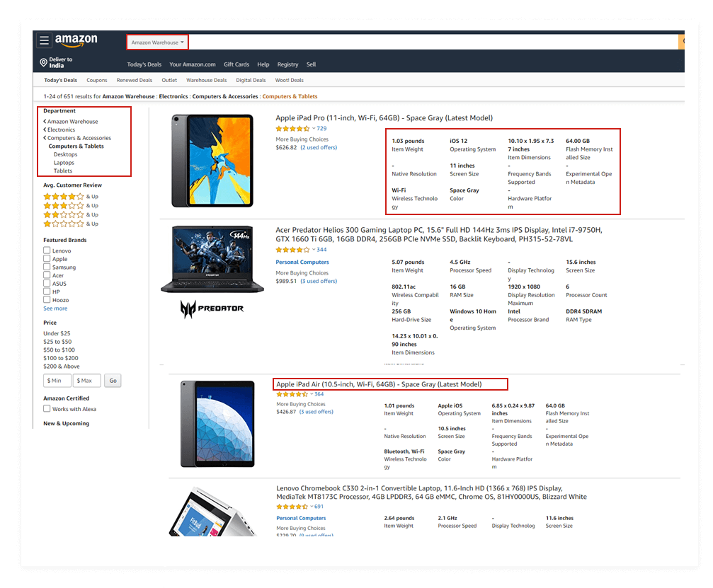Viewport: 713px width, 588px height.
Task: Open the hamburger menu icon
Action: point(44,40)
